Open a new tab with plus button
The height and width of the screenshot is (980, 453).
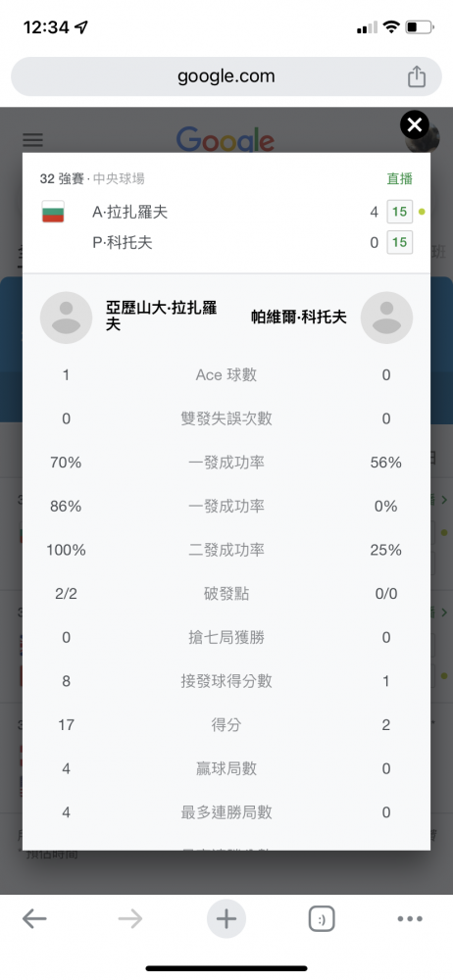click(226, 919)
